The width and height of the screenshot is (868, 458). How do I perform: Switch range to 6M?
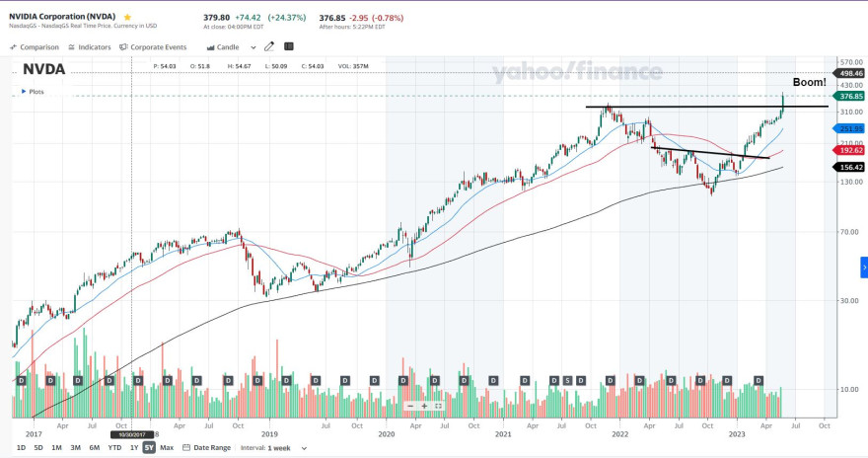(x=95, y=447)
